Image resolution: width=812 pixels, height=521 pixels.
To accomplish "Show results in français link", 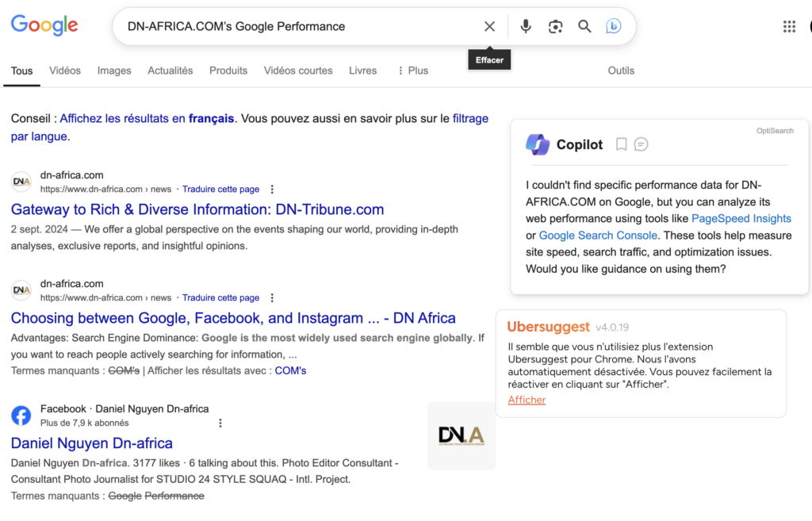I will point(147,119).
